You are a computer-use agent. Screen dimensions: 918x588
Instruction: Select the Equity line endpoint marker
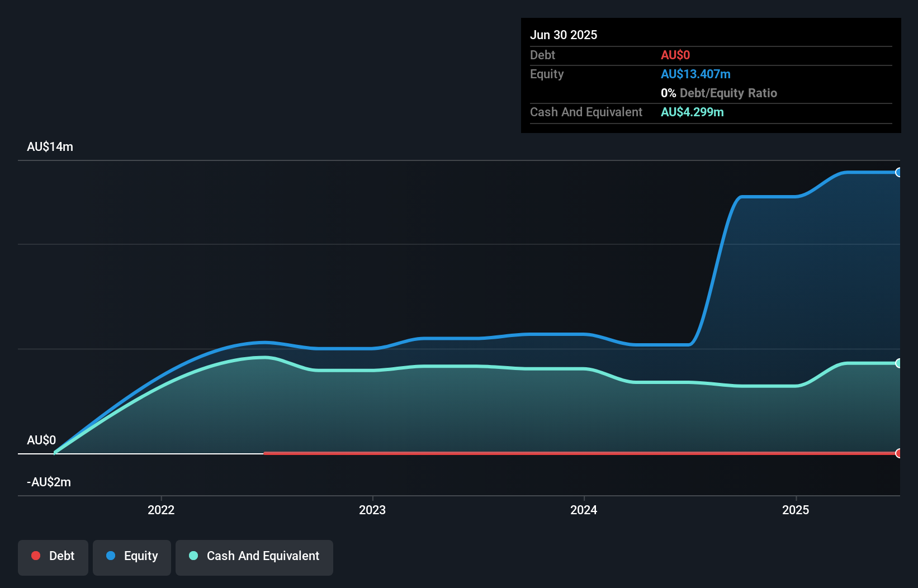[899, 173]
